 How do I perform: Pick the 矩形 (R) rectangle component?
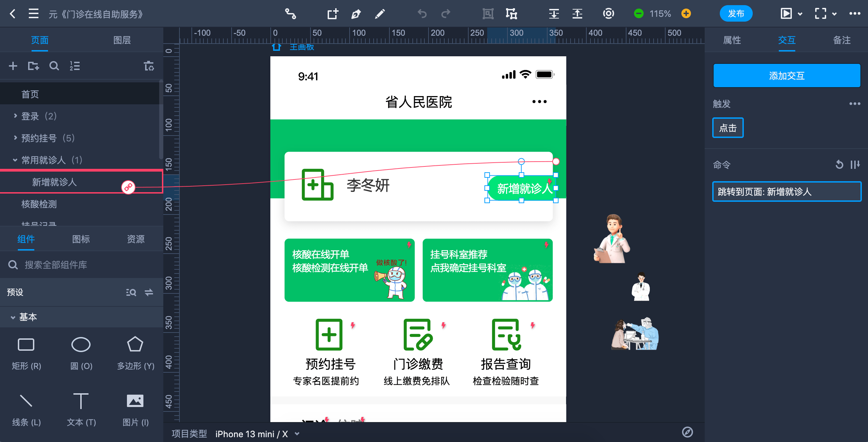click(26, 353)
